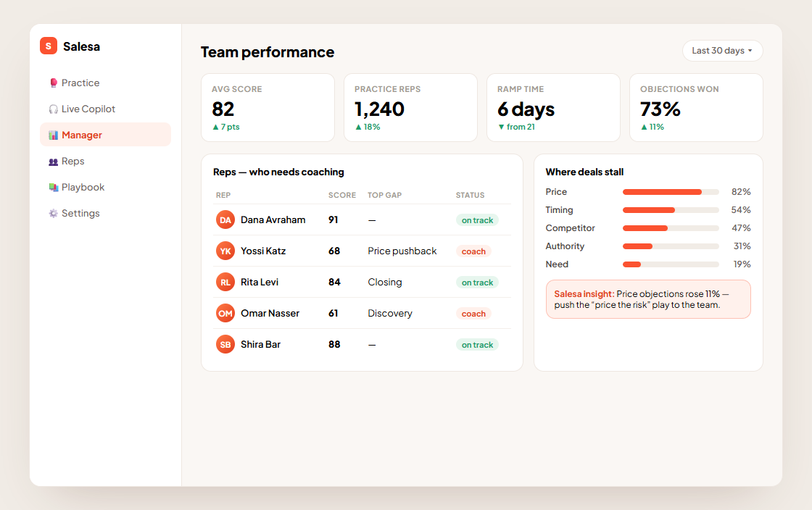Open the Settings menu label
Screen dimensions: 812x510
click(x=80, y=213)
